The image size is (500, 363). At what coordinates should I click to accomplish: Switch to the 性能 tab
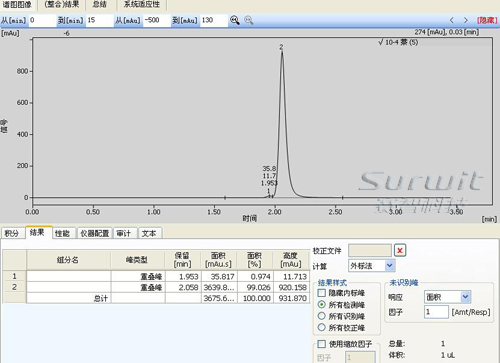(63, 233)
